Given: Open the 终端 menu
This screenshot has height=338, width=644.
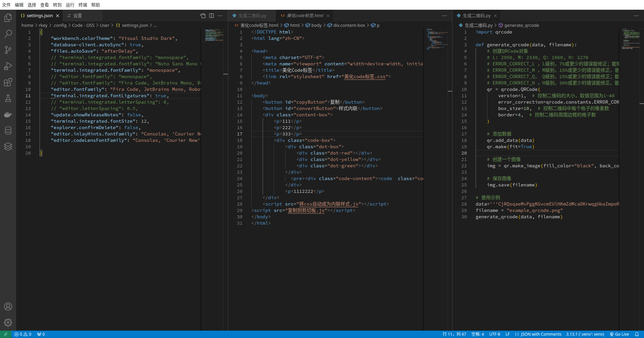Looking at the screenshot, I should [x=83, y=5].
